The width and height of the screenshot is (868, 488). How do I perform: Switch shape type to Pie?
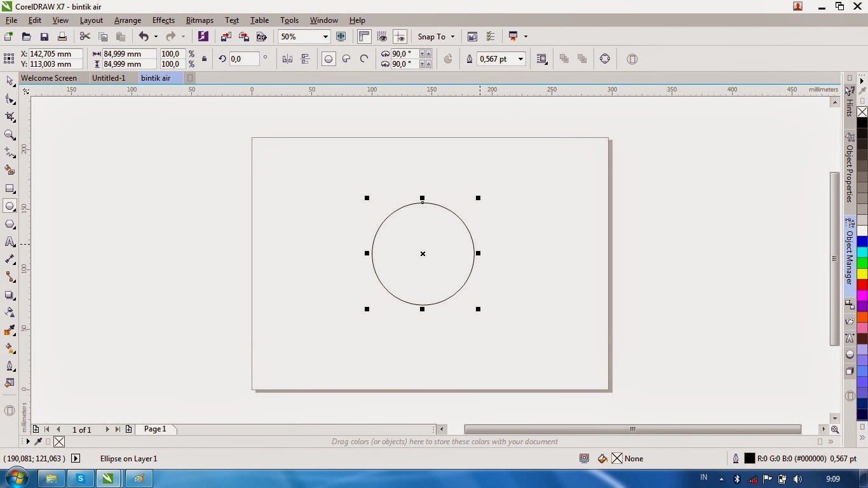coord(346,59)
